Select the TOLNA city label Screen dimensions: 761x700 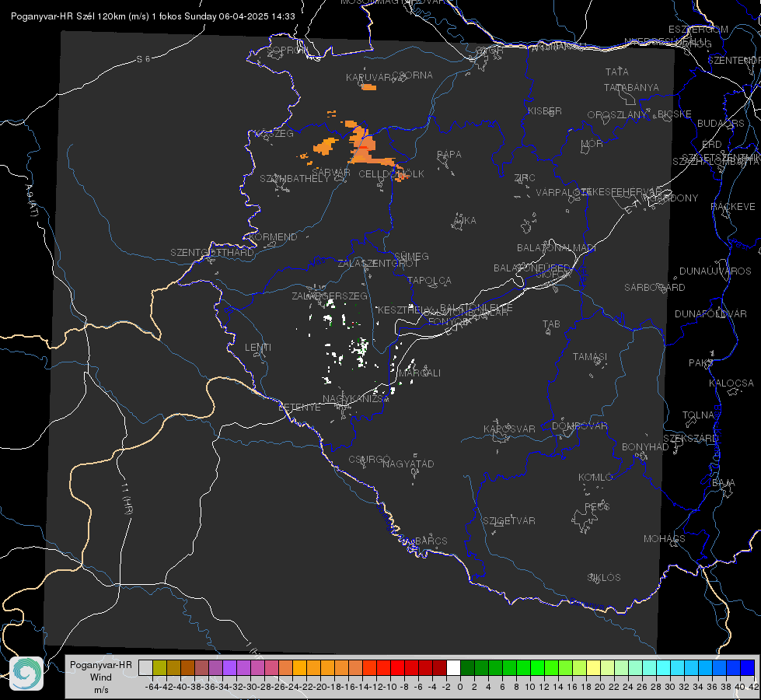pyautogui.click(x=698, y=415)
